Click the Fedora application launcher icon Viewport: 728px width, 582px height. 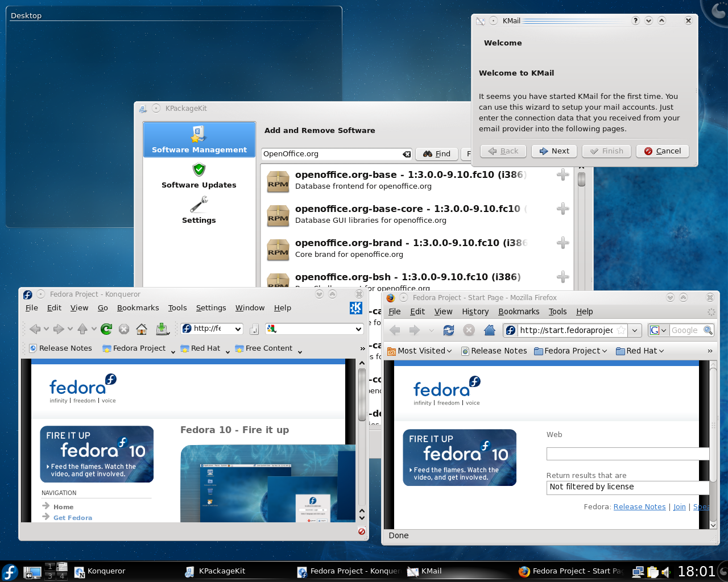coord(10,572)
